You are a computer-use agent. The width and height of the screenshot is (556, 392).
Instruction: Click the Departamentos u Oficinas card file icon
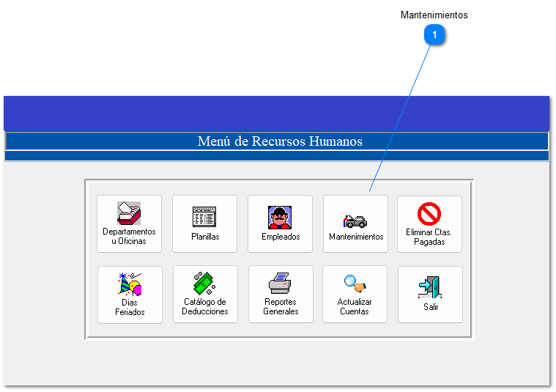coord(129,213)
